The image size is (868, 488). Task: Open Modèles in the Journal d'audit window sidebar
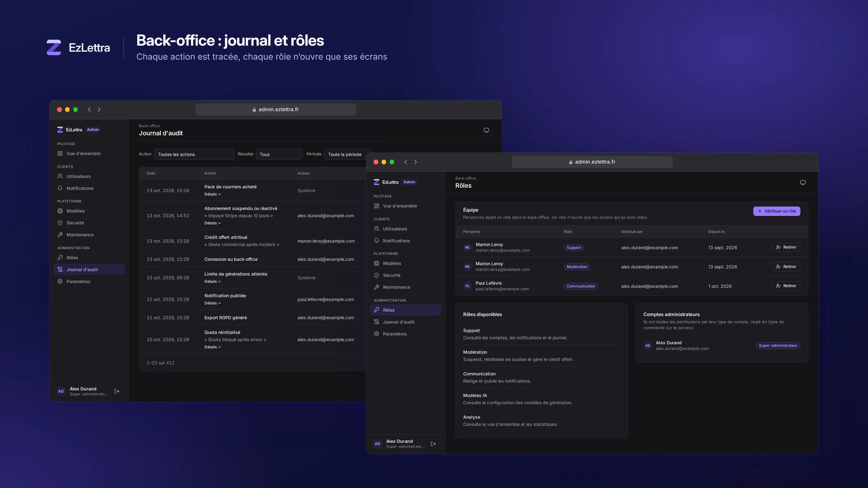click(89, 211)
